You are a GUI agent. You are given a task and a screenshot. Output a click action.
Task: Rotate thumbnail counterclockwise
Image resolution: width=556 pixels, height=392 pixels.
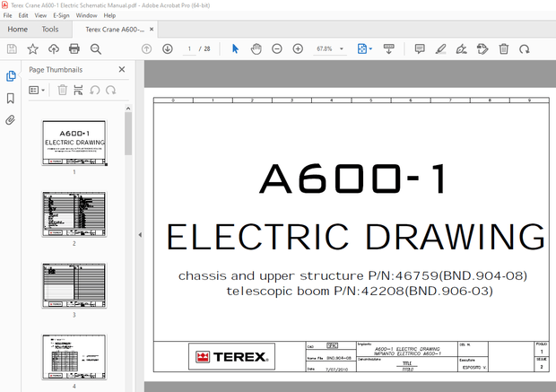coord(95,90)
